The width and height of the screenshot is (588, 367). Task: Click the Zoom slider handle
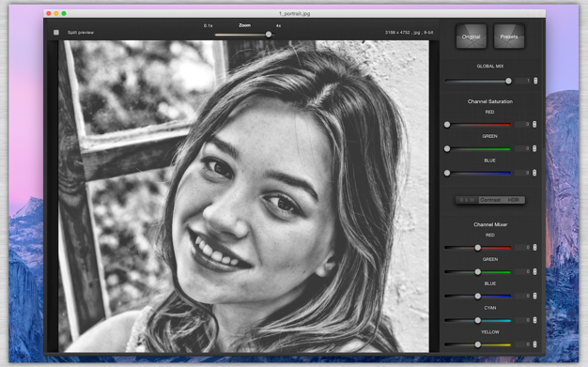pos(269,35)
